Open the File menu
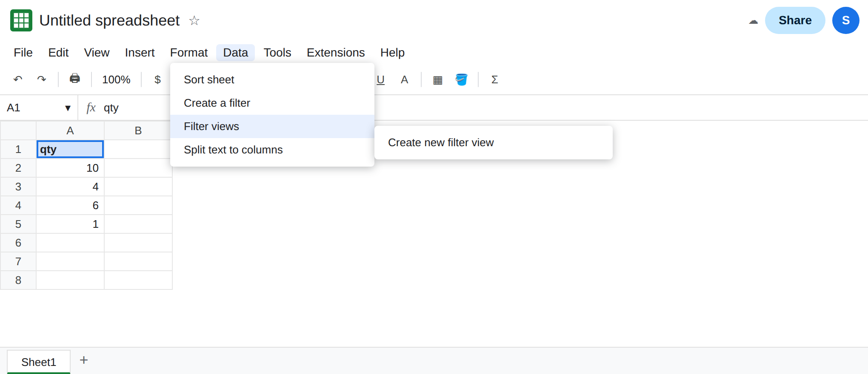This screenshot has height=374, width=868. (23, 53)
